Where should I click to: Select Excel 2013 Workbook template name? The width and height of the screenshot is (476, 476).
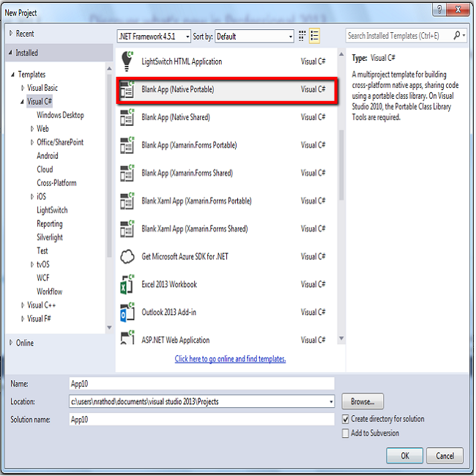[x=169, y=284]
